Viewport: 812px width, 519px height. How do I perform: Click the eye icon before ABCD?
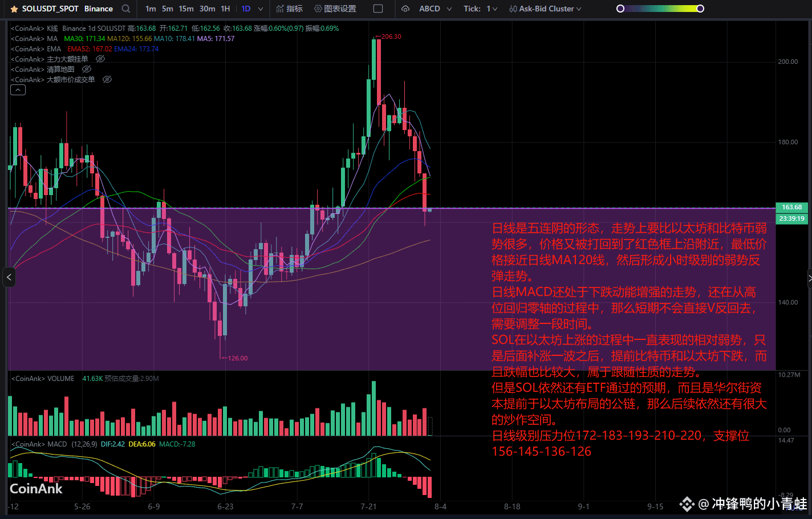[x=405, y=9]
